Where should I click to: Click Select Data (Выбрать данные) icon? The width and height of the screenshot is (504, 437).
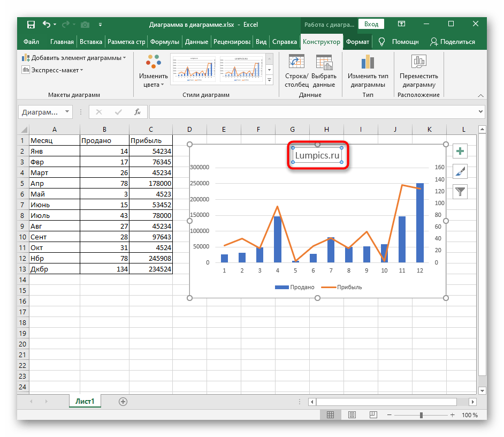[x=324, y=71]
